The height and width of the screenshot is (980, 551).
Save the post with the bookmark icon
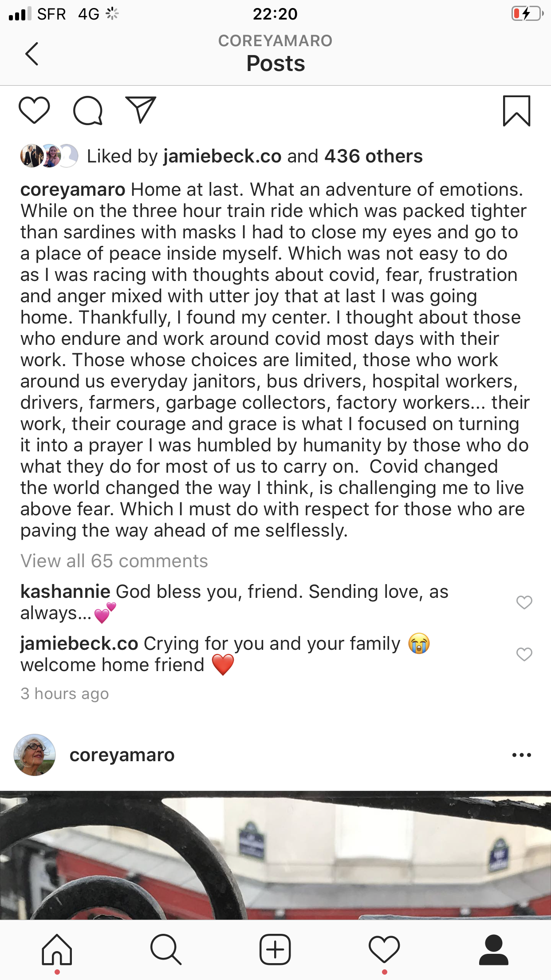point(516,111)
